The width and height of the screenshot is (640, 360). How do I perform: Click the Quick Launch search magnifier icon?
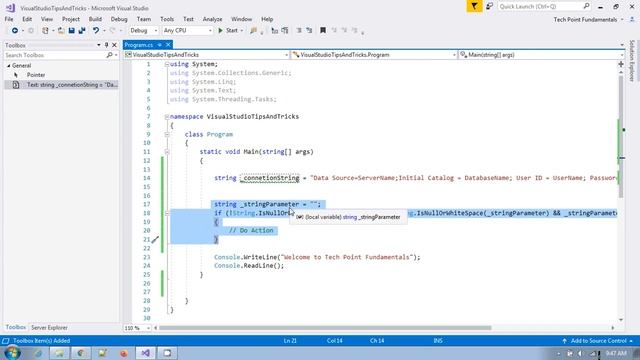pos(586,6)
